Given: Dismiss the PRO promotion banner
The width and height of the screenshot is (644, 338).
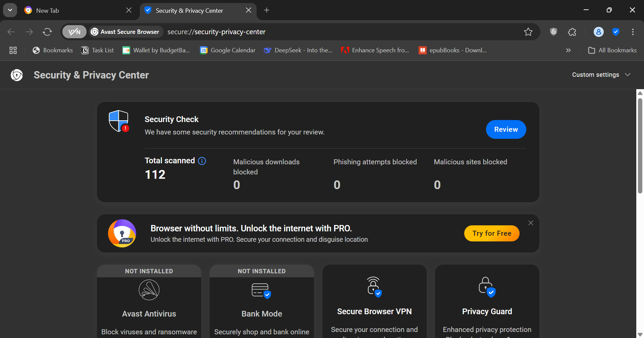Looking at the screenshot, I should pos(531,223).
